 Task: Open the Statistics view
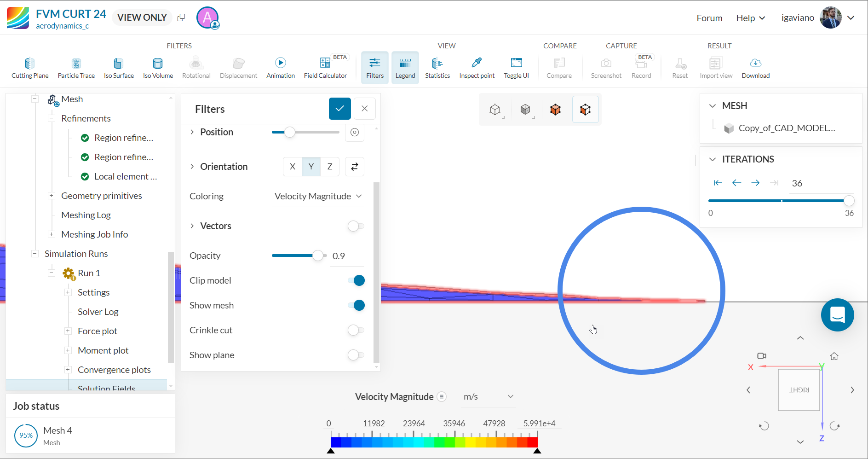coord(437,68)
